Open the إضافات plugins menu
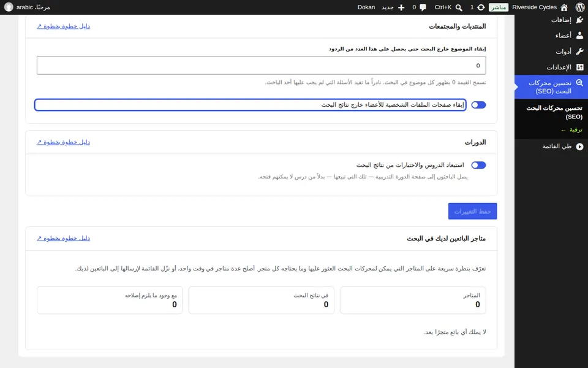 pos(561,20)
